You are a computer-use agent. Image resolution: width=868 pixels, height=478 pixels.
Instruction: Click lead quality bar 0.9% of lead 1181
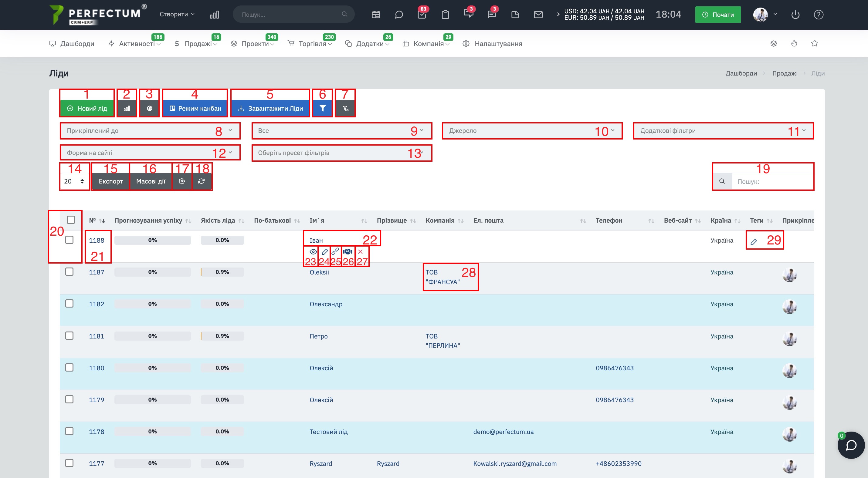(222, 336)
